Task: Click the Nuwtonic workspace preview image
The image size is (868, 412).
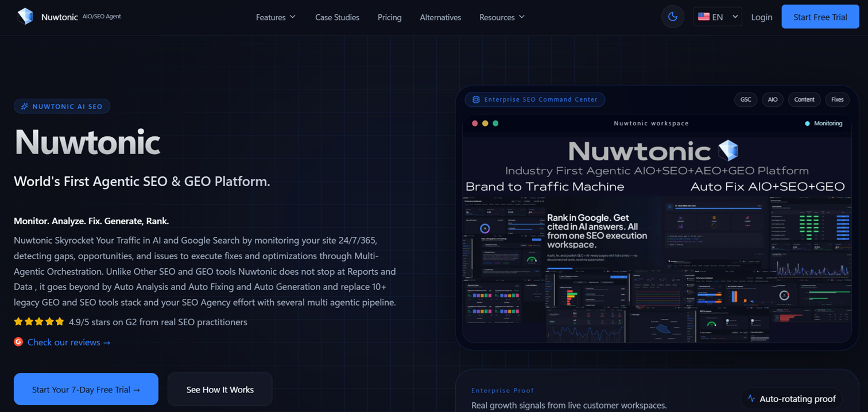Action: pyautogui.click(x=657, y=238)
